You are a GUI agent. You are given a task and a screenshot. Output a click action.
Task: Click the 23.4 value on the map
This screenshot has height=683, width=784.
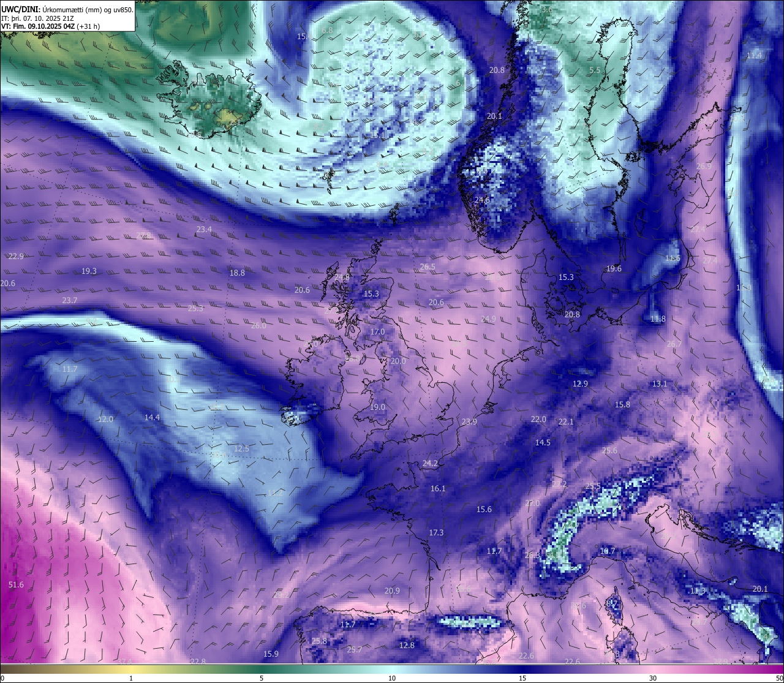pos(204,229)
